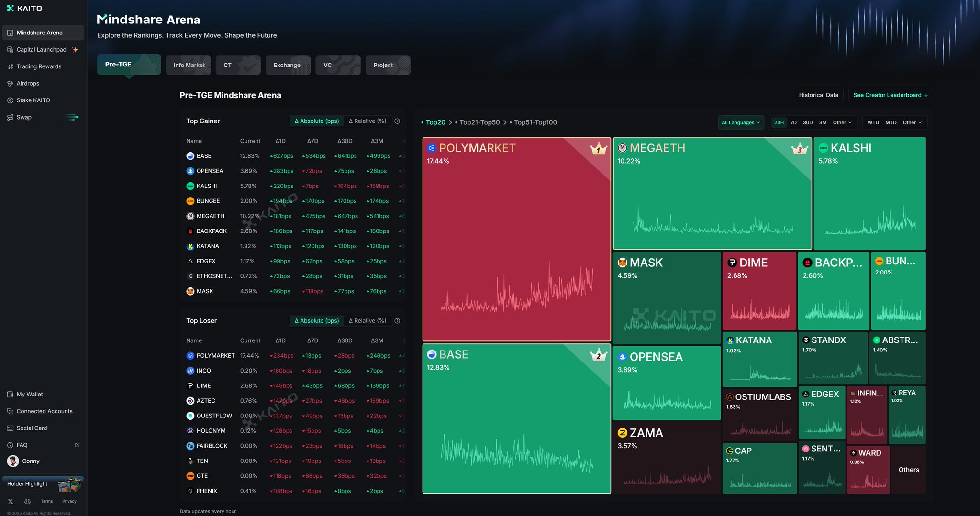The width and height of the screenshot is (980, 516).
Task: Click the FAQ question mark icon
Action: coord(10,445)
